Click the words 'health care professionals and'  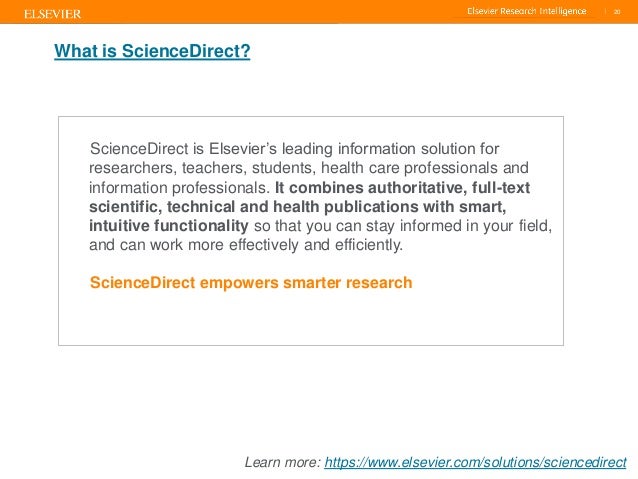point(429,168)
